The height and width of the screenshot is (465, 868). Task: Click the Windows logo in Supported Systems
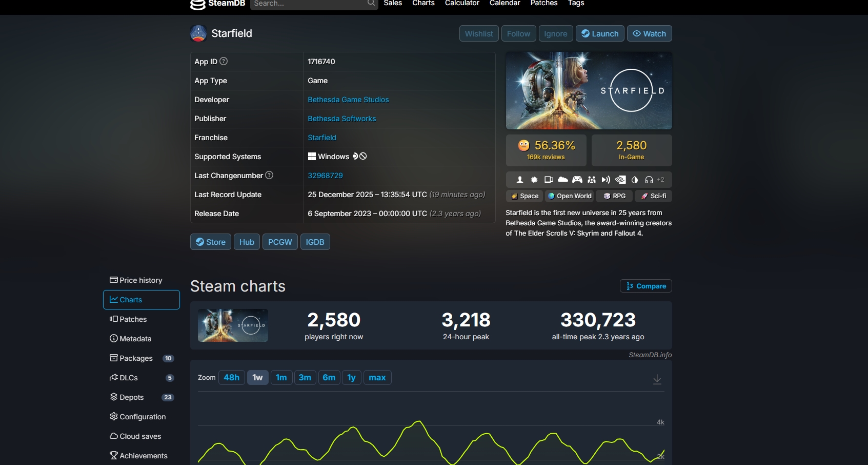pos(312,156)
